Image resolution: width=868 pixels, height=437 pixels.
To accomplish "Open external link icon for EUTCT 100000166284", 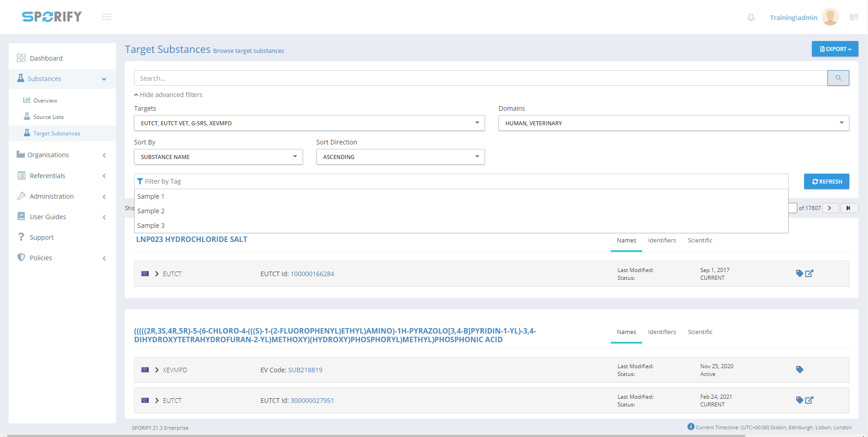I will [810, 273].
